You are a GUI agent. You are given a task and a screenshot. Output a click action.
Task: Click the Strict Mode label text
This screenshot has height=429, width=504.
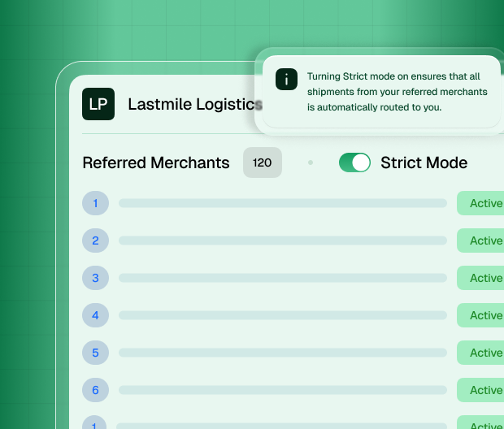tap(424, 162)
